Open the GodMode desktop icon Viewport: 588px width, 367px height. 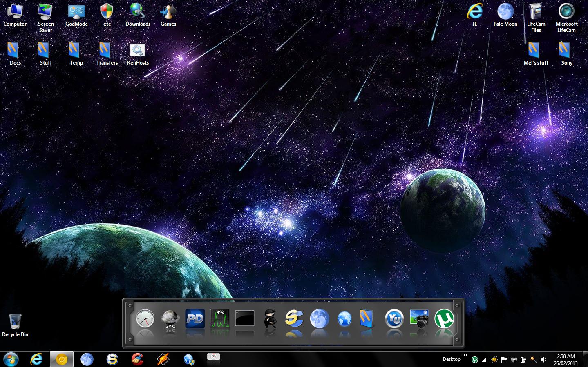point(76,15)
